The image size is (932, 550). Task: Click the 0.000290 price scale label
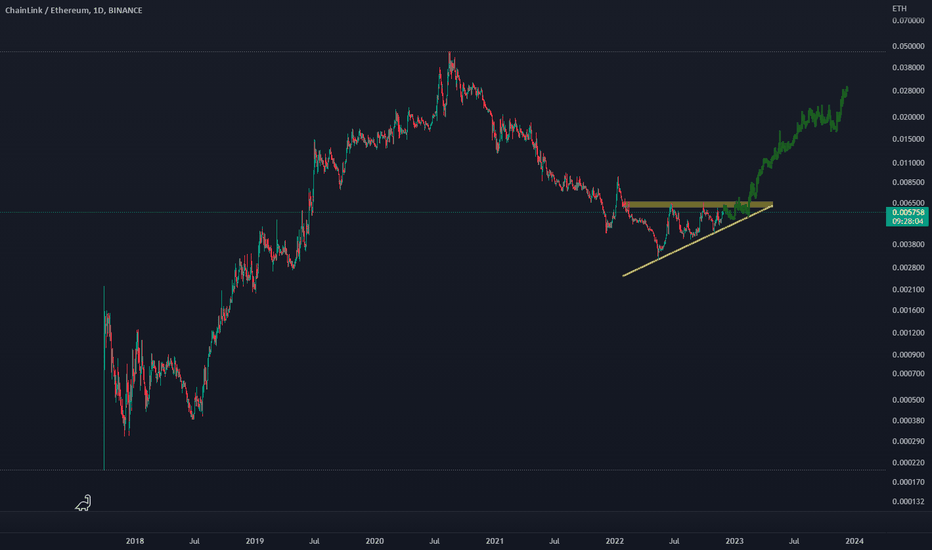tap(908, 442)
